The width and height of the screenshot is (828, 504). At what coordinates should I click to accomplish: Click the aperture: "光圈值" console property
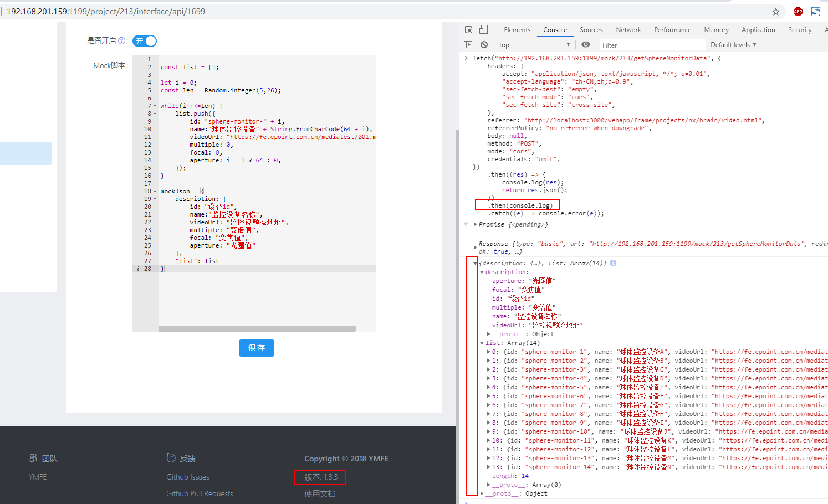click(x=524, y=281)
